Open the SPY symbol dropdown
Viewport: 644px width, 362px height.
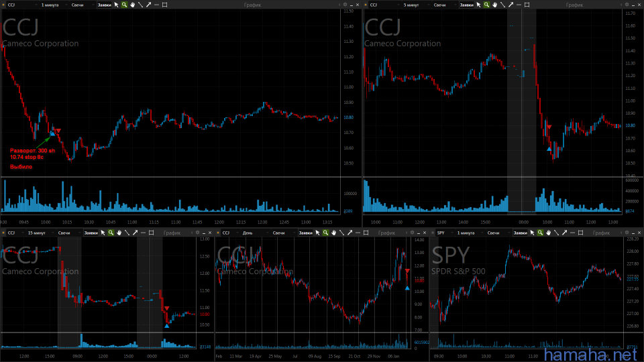pyautogui.click(x=444, y=233)
